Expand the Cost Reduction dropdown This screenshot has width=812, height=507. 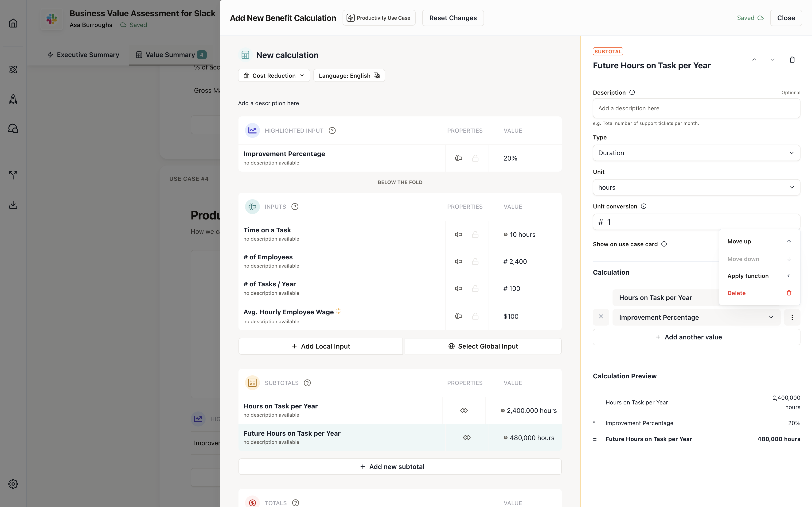(274, 75)
